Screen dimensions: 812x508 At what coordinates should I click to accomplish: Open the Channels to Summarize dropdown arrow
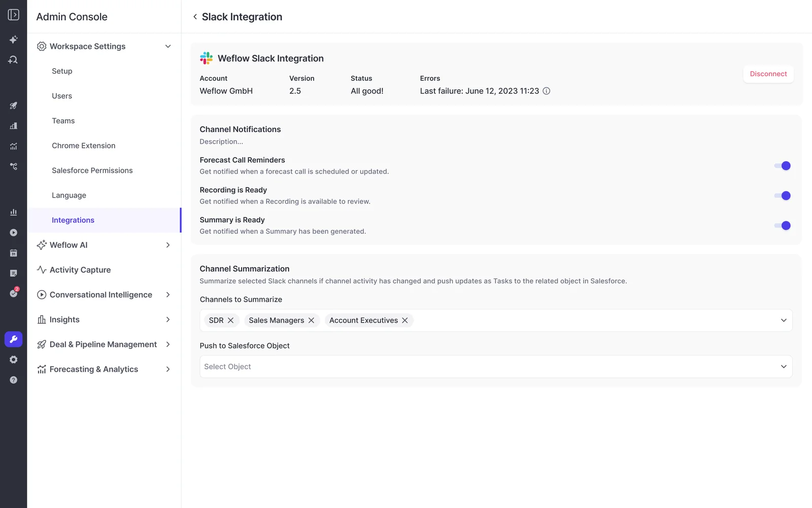pos(784,321)
